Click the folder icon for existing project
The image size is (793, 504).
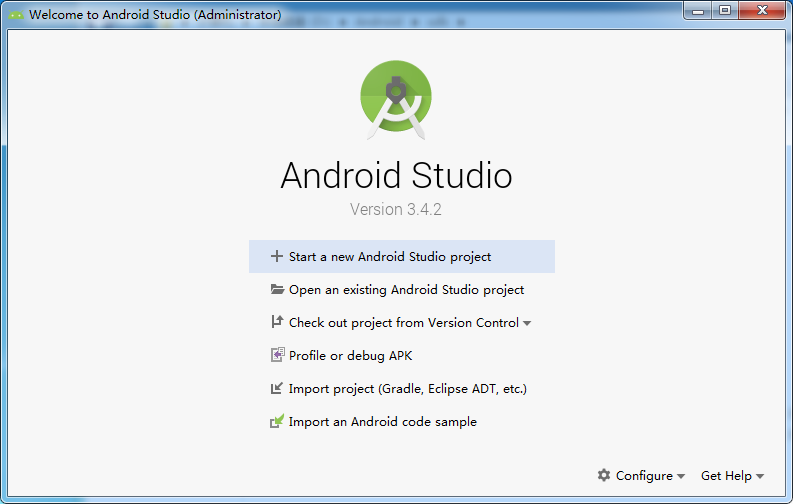pyautogui.click(x=277, y=289)
